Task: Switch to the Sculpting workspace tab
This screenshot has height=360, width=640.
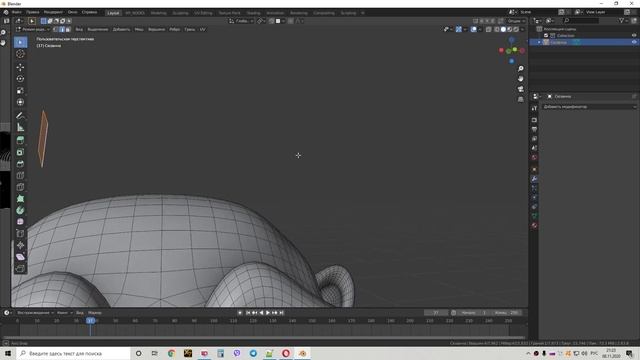Action: pyautogui.click(x=180, y=13)
